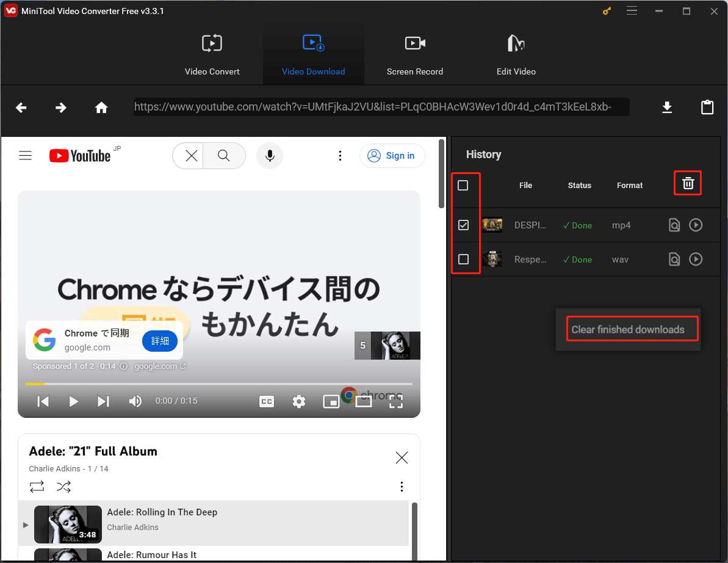The width and height of the screenshot is (728, 563).
Task: Choose Clear finished downloads
Action: [x=628, y=329]
